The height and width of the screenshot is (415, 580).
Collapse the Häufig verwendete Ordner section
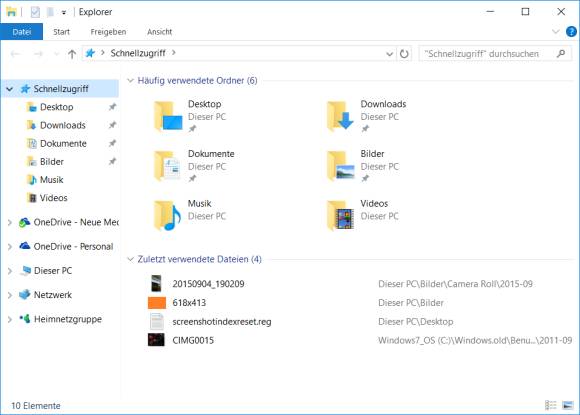130,81
